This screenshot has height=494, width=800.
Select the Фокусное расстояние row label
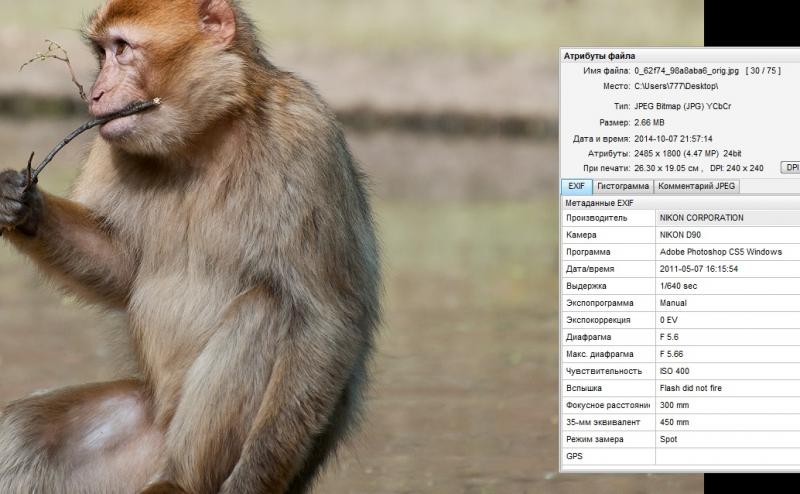click(x=608, y=405)
